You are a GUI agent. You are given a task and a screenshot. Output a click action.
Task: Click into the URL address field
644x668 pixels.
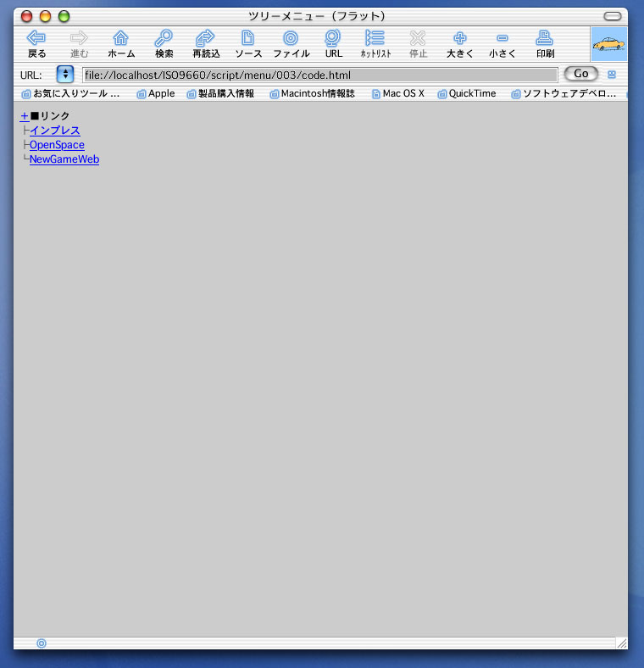pyautogui.click(x=319, y=75)
